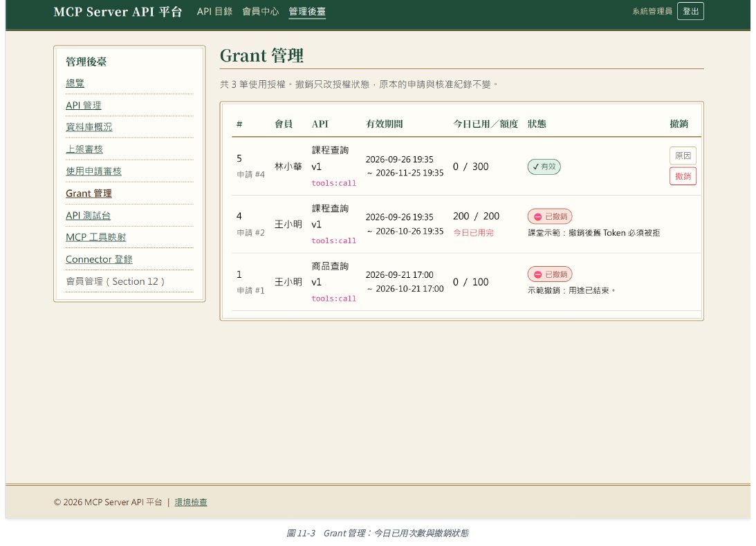
Task: Open 資料庫概況 in the sidebar
Action: click(x=89, y=126)
